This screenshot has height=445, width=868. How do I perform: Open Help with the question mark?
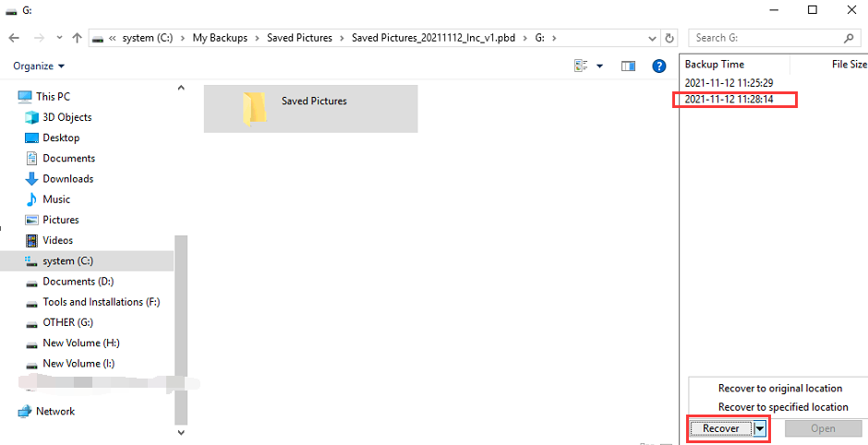(x=658, y=66)
